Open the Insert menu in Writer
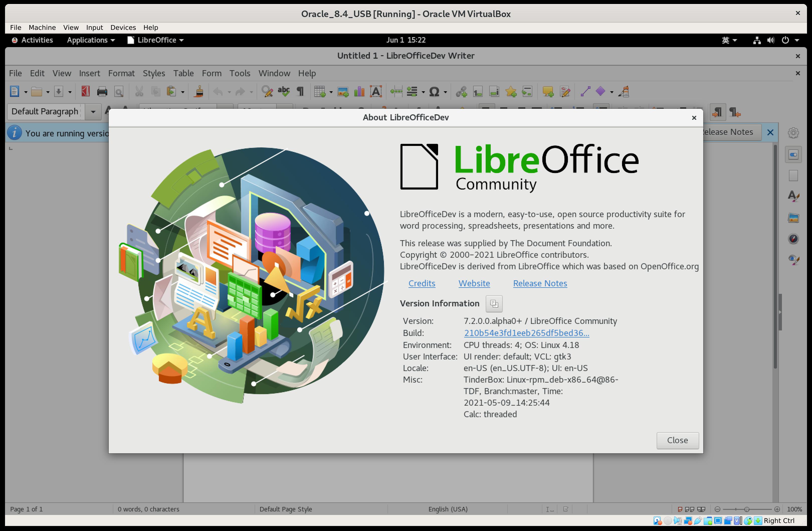 coord(89,73)
